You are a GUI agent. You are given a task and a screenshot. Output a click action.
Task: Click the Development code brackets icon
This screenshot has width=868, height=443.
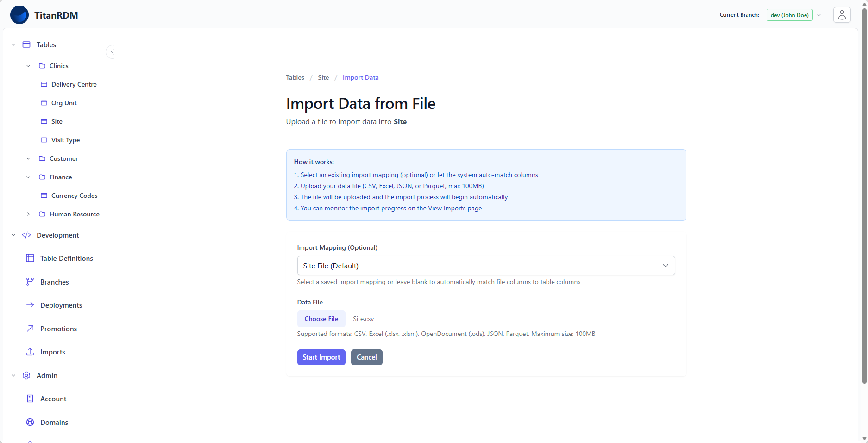click(x=26, y=235)
